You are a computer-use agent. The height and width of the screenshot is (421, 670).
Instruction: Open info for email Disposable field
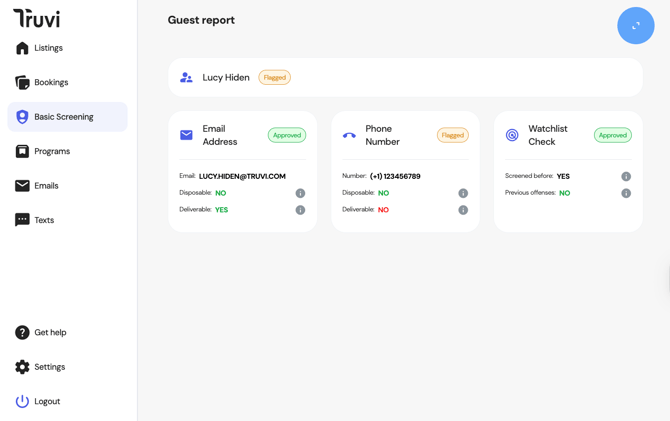coord(300,193)
